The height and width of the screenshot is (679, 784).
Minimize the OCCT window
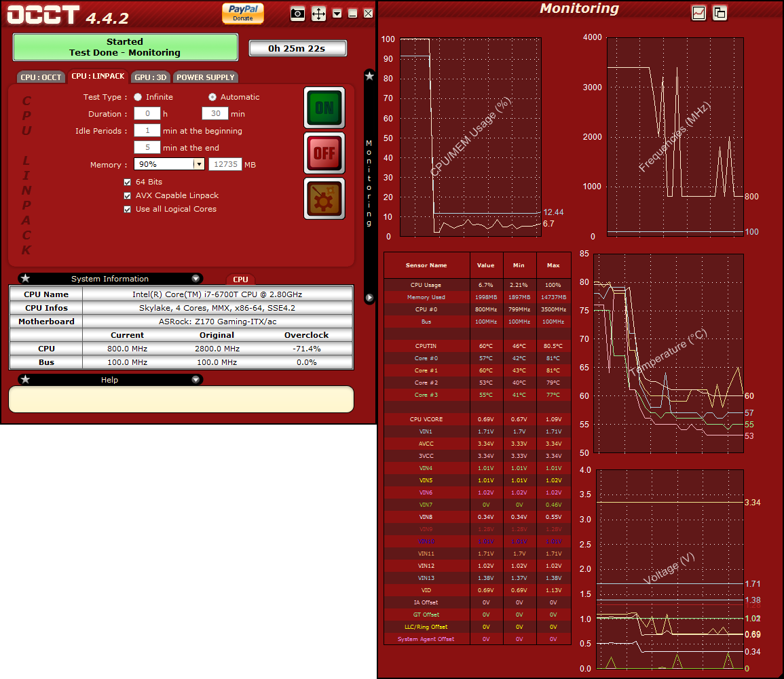pyautogui.click(x=352, y=14)
